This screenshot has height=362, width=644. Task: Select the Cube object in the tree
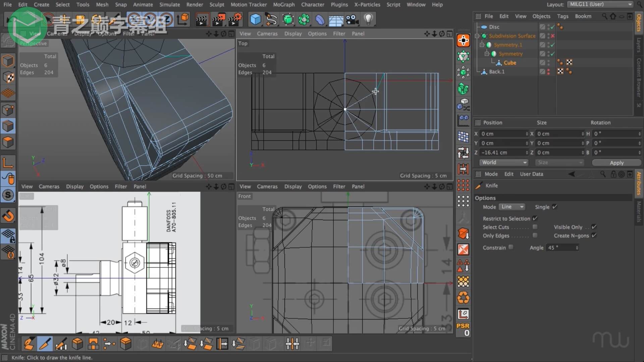click(x=510, y=63)
